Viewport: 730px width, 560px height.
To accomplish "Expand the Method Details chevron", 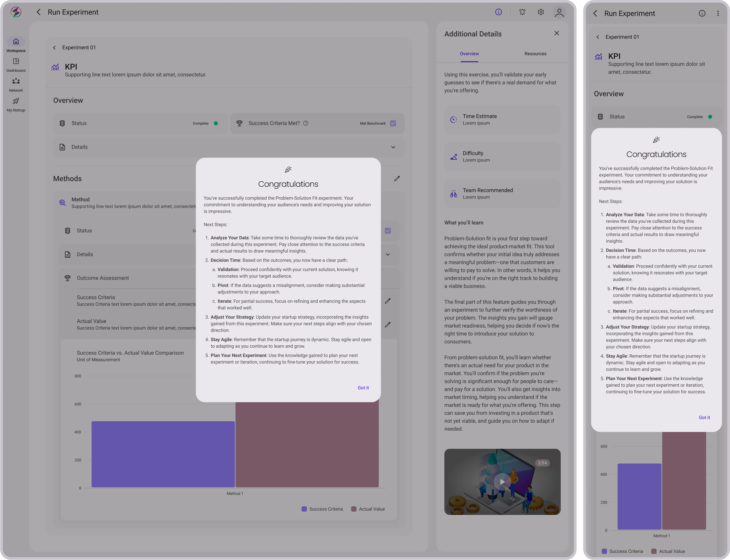I will 388,255.
